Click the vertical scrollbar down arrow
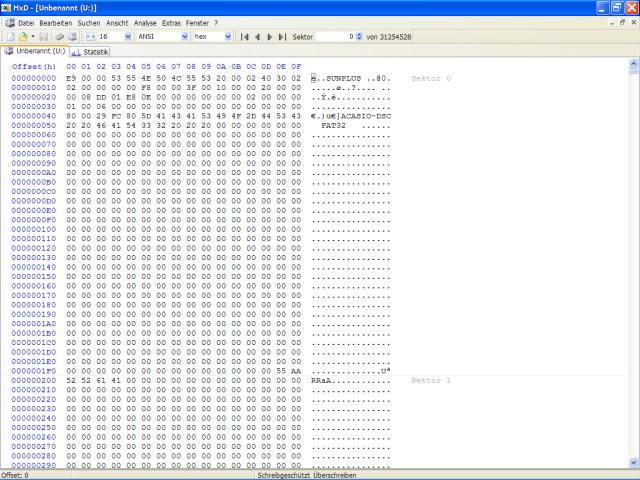The image size is (640, 480). pos(633,463)
